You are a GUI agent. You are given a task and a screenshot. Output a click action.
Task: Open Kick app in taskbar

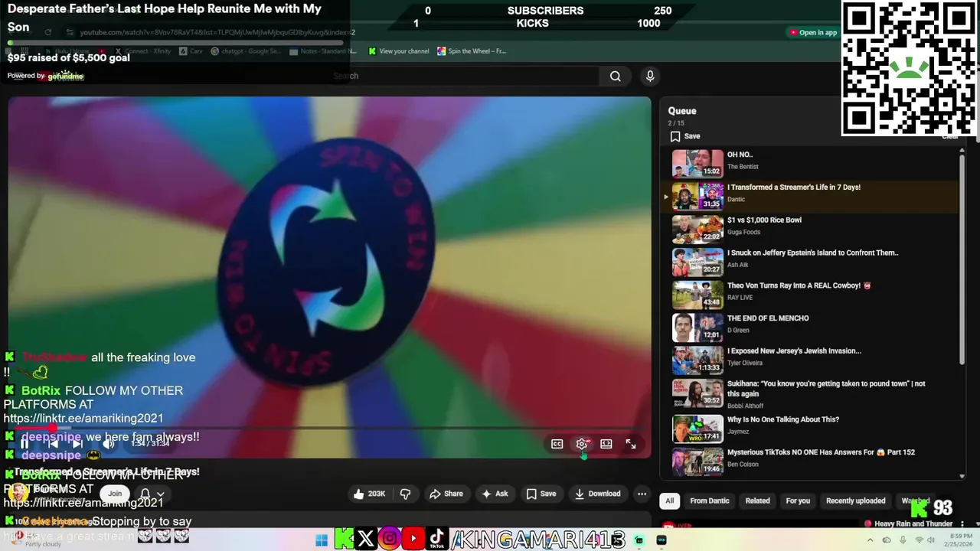[344, 540]
